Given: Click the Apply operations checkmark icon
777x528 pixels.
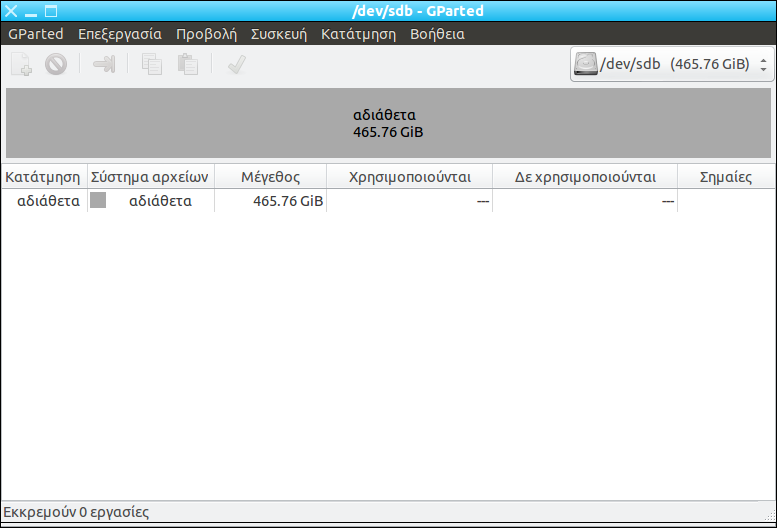Looking at the screenshot, I should click(237, 65).
